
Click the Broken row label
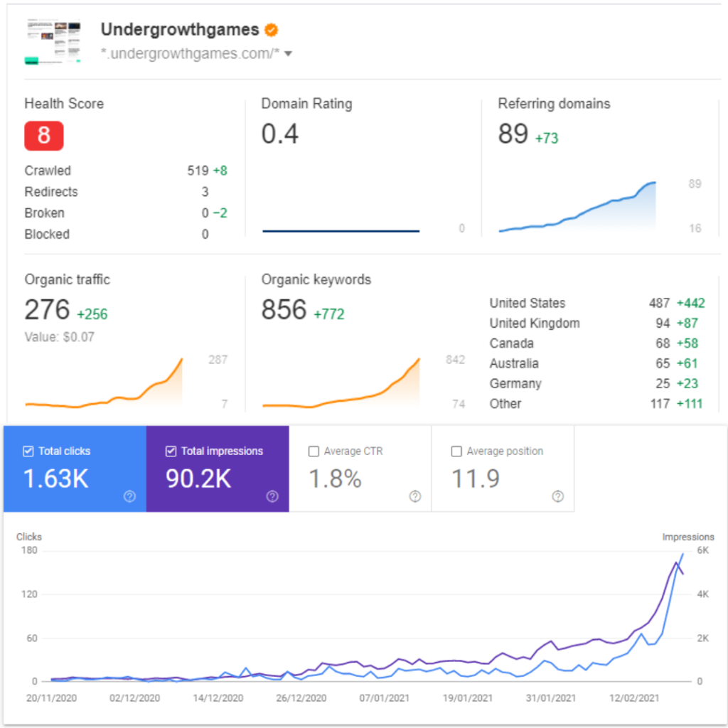click(45, 213)
